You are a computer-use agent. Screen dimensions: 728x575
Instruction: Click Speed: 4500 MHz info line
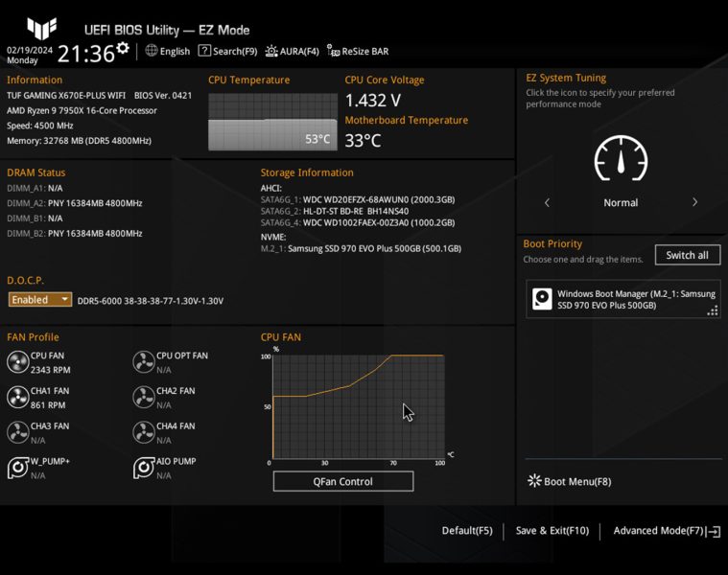coord(40,126)
